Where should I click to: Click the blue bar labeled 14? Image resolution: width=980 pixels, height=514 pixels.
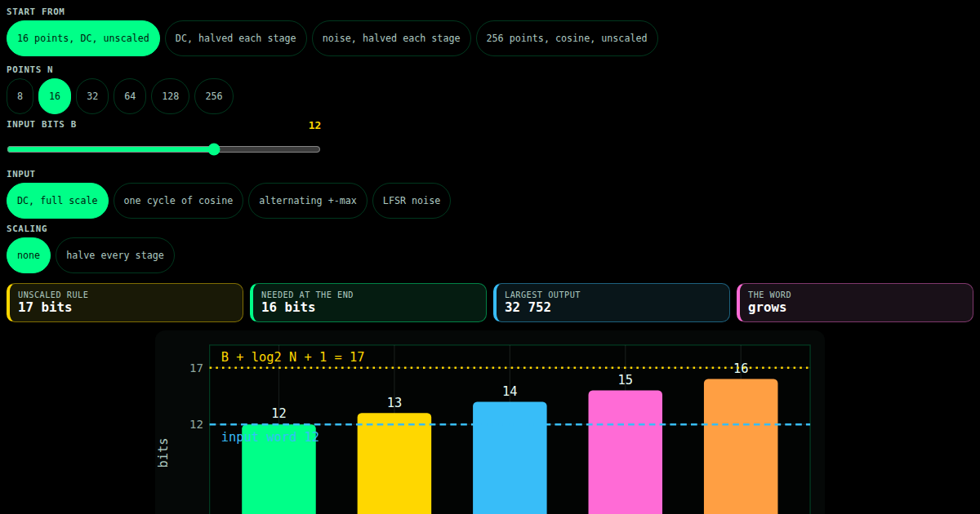510,458
